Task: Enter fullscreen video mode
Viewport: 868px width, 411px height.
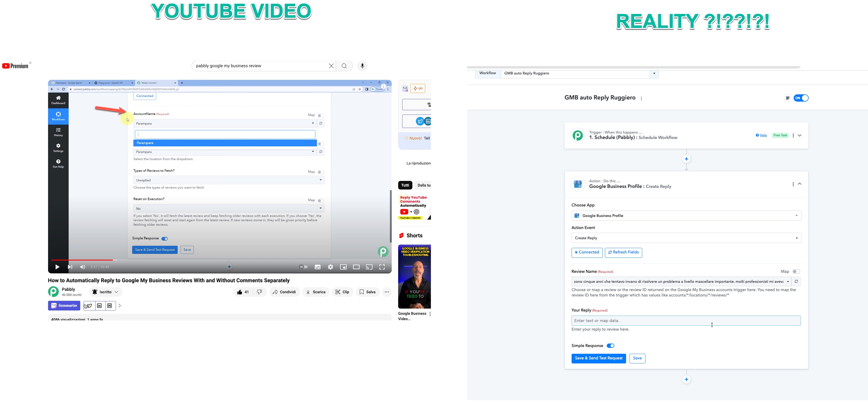Action: 382,267
